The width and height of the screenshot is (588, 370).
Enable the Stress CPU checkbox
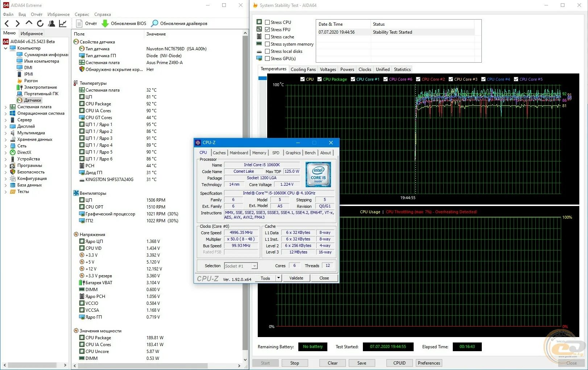[x=267, y=22]
